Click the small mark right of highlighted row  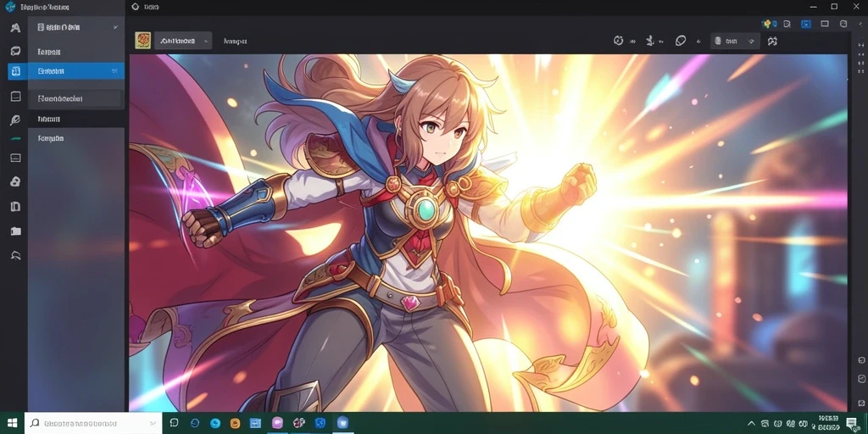tap(114, 71)
